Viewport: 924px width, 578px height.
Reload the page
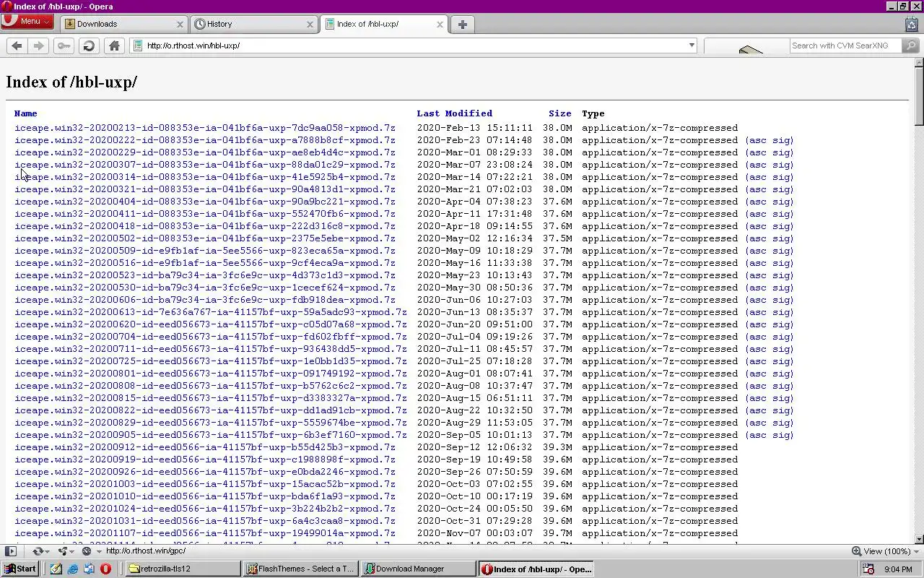coord(89,46)
